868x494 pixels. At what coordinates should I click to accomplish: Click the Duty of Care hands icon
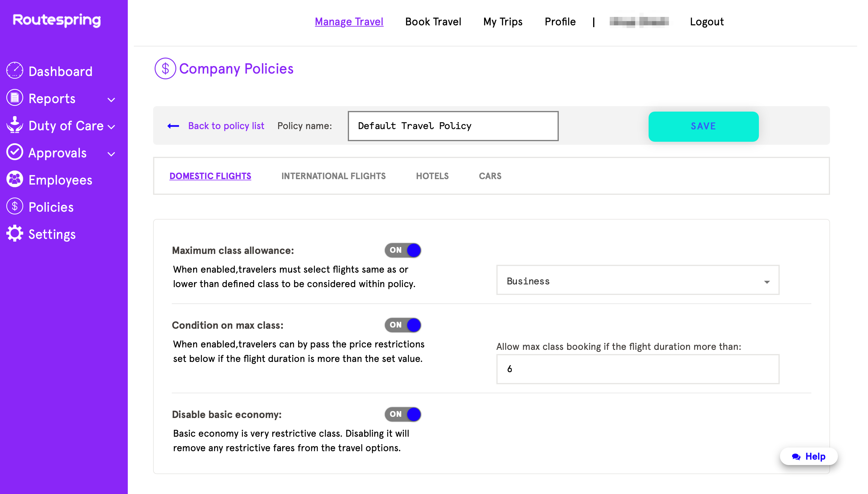point(14,125)
